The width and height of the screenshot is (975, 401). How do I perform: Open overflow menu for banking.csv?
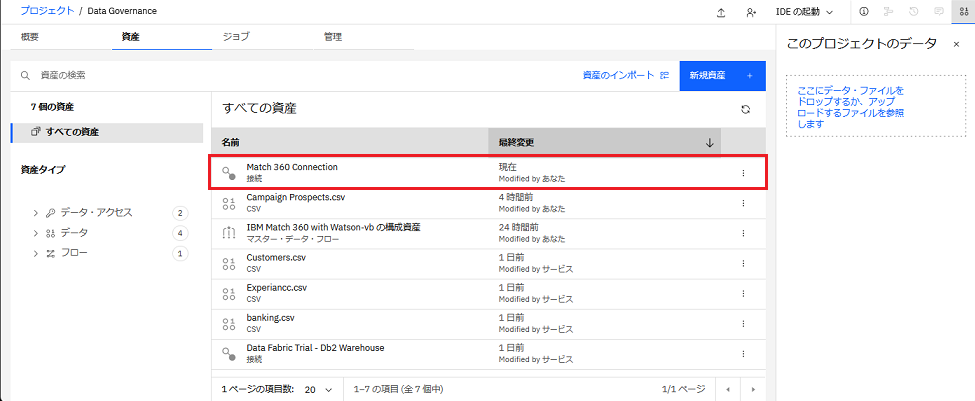[743, 323]
